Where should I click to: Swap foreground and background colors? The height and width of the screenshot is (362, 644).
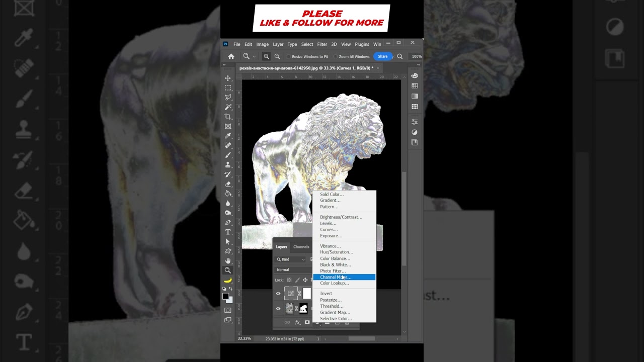point(230,289)
